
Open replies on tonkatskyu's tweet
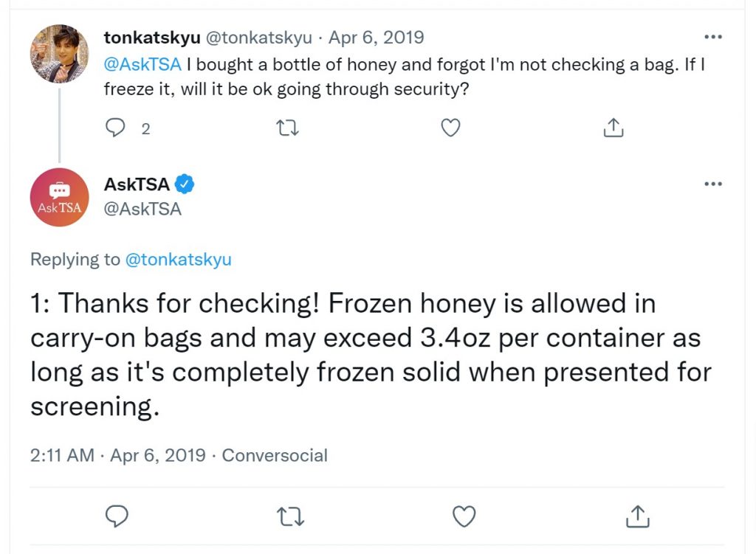[115, 128]
